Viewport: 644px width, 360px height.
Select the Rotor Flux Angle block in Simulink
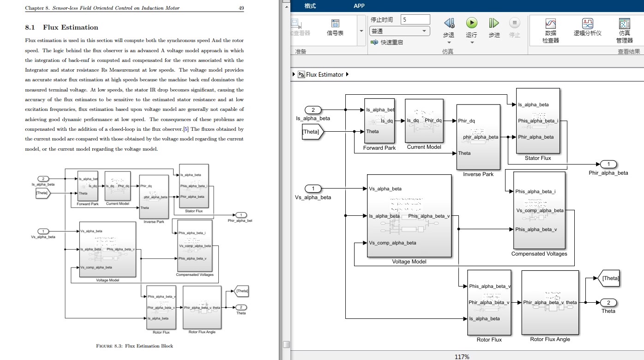550,302
